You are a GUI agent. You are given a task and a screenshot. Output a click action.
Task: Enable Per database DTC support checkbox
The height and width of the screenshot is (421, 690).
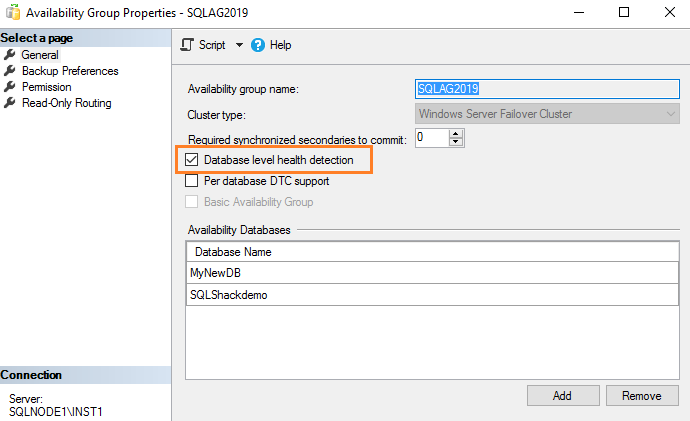[x=193, y=181]
